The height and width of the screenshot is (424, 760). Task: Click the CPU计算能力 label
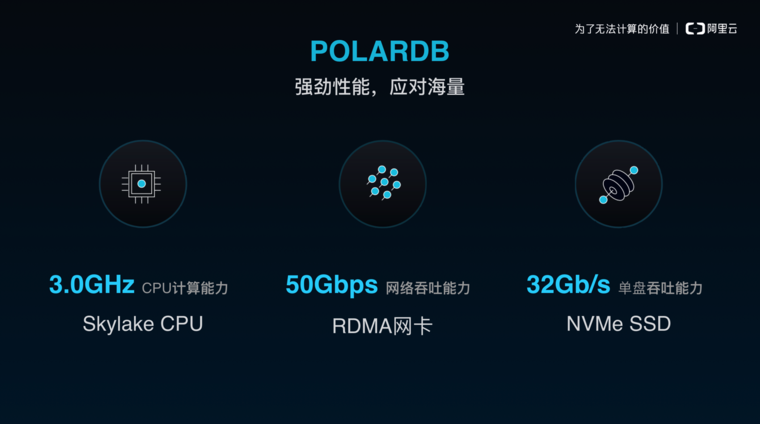point(185,288)
